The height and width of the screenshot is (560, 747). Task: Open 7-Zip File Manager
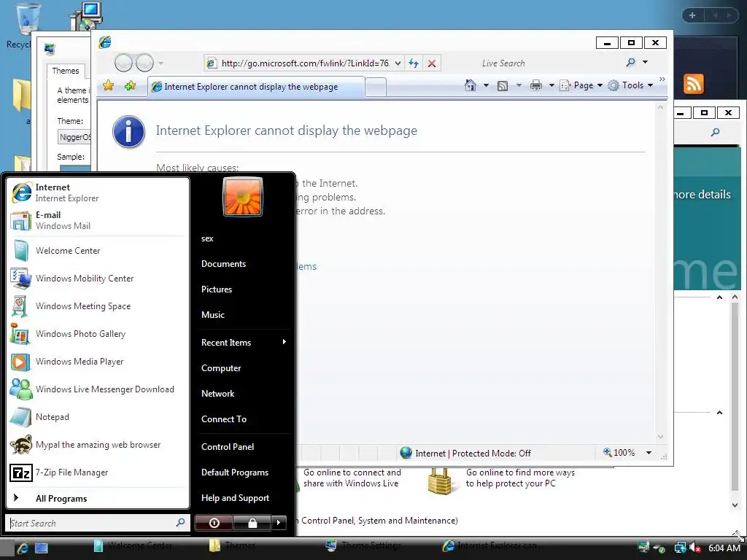98,472
